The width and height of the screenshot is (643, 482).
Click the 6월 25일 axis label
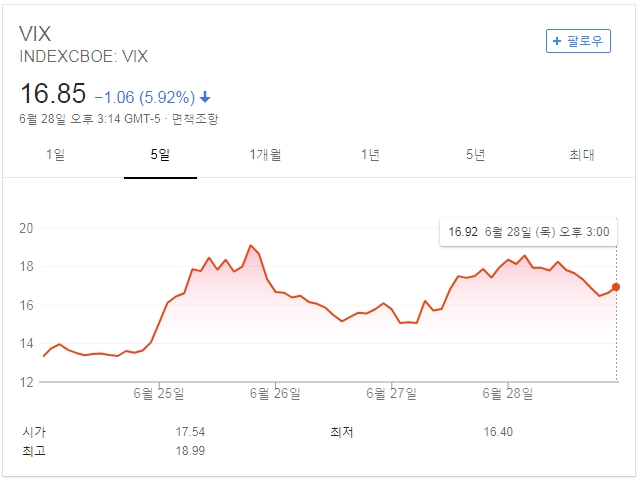[x=159, y=393]
